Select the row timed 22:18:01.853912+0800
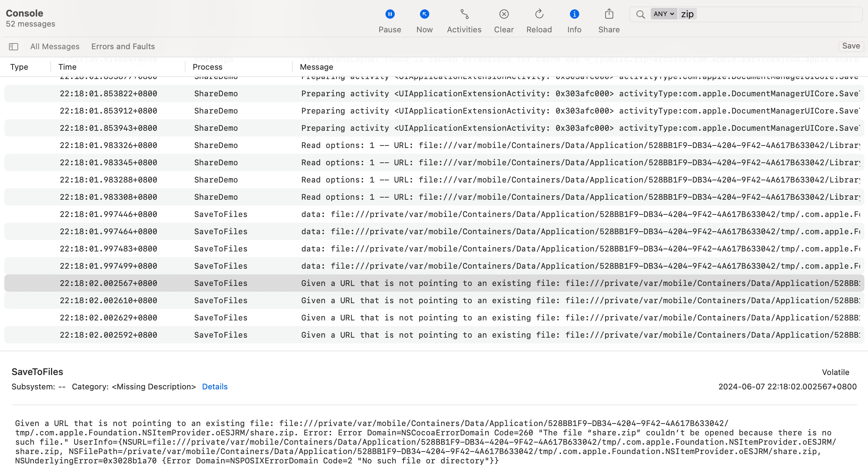This screenshot has height=472, width=868. [x=434, y=111]
